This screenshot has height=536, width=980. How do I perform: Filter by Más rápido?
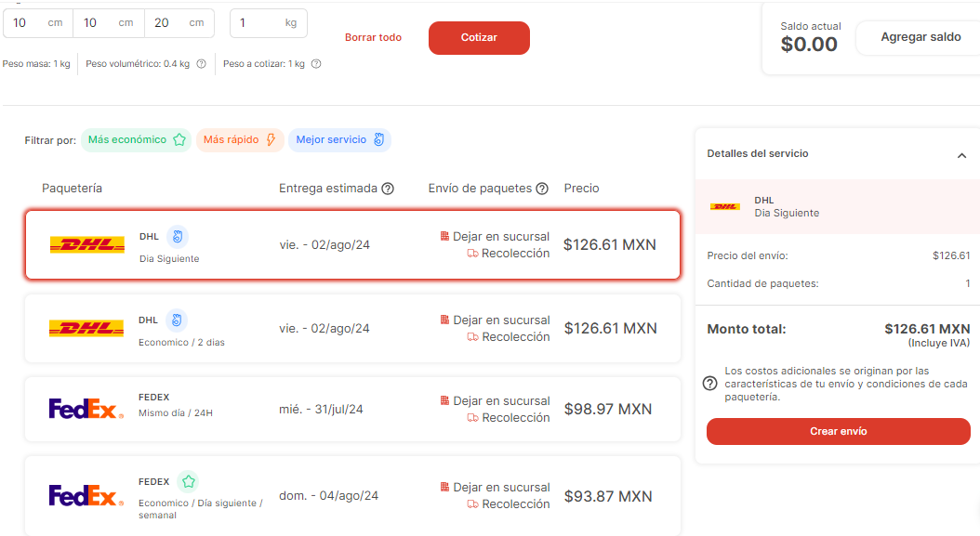click(240, 140)
